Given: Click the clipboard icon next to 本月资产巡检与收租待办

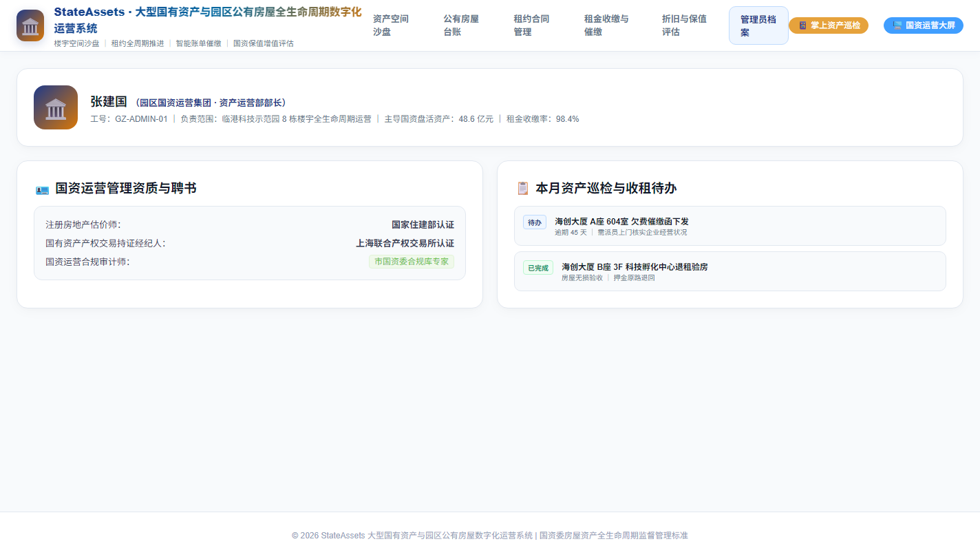Looking at the screenshot, I should [x=523, y=189].
